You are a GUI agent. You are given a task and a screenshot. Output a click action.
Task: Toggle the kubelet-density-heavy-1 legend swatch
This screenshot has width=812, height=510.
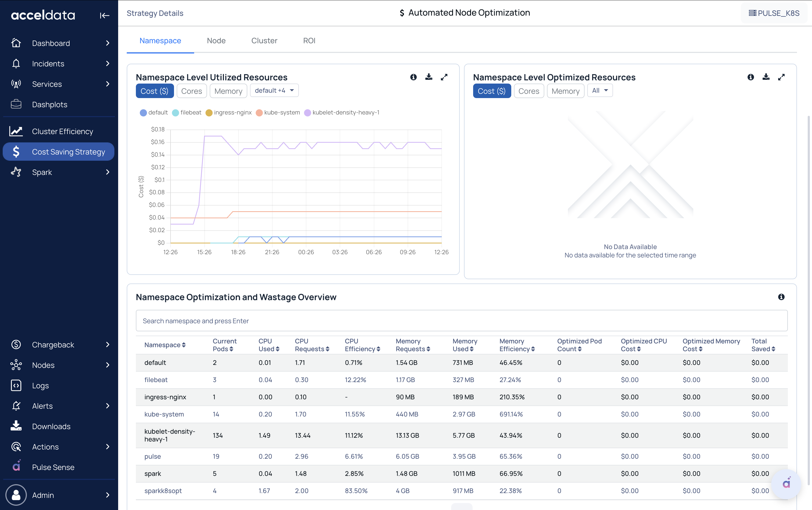(307, 113)
